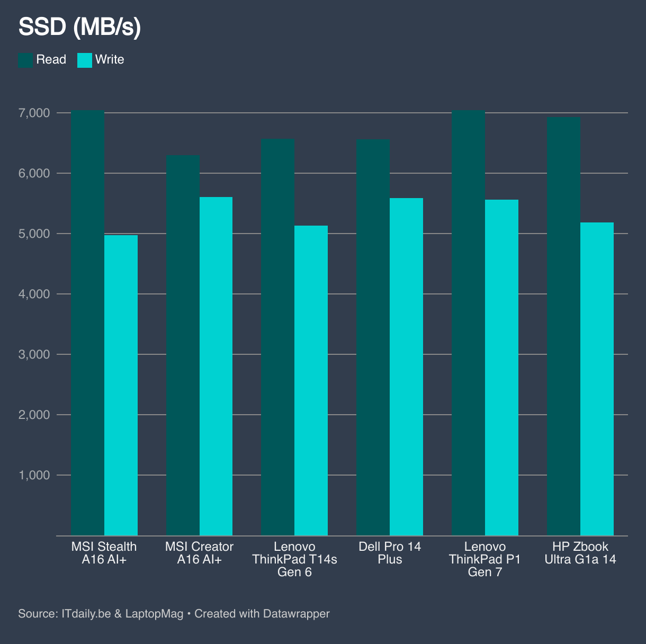Click the MSI Stealth A16 AI+ category label
646x644 pixels.
(x=104, y=553)
